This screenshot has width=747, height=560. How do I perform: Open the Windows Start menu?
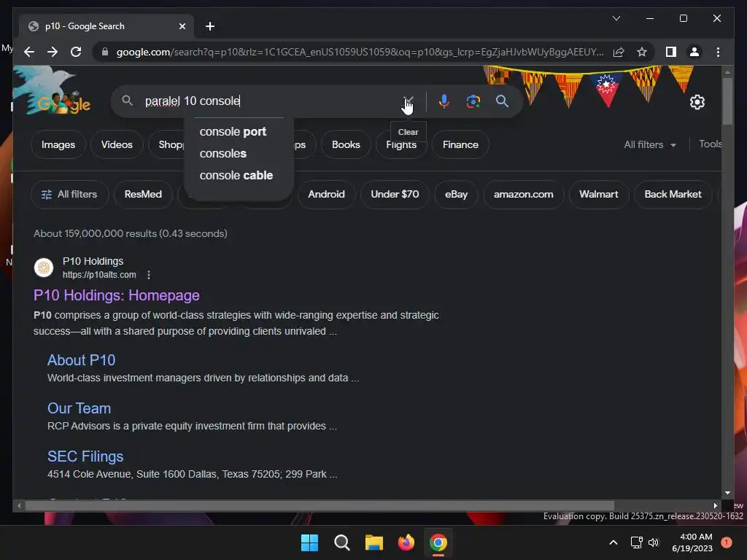click(309, 542)
